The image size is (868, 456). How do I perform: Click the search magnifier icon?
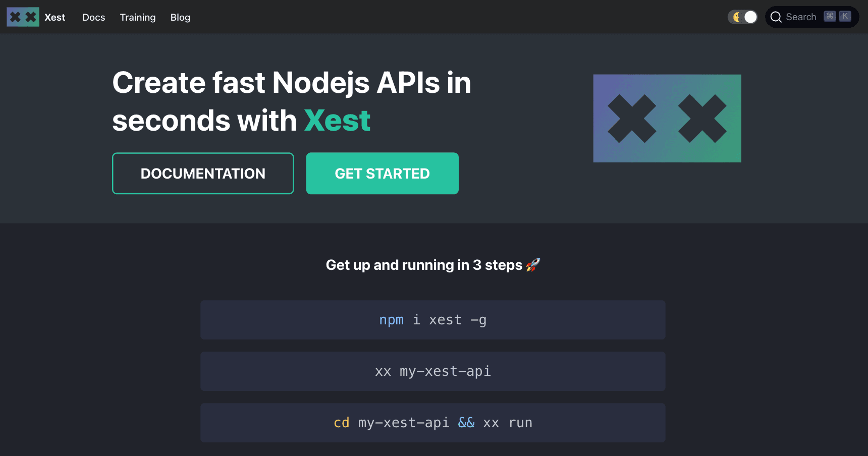pos(776,17)
